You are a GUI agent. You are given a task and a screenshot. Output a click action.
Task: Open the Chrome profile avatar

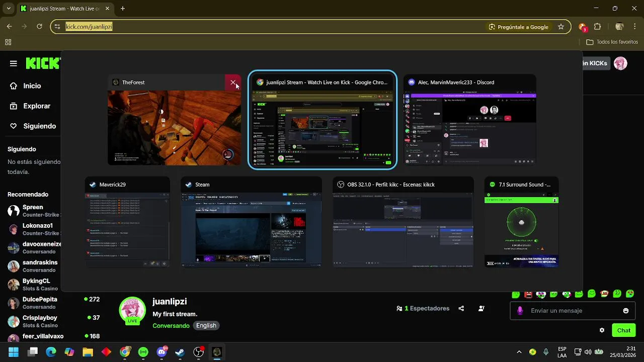[619, 27]
